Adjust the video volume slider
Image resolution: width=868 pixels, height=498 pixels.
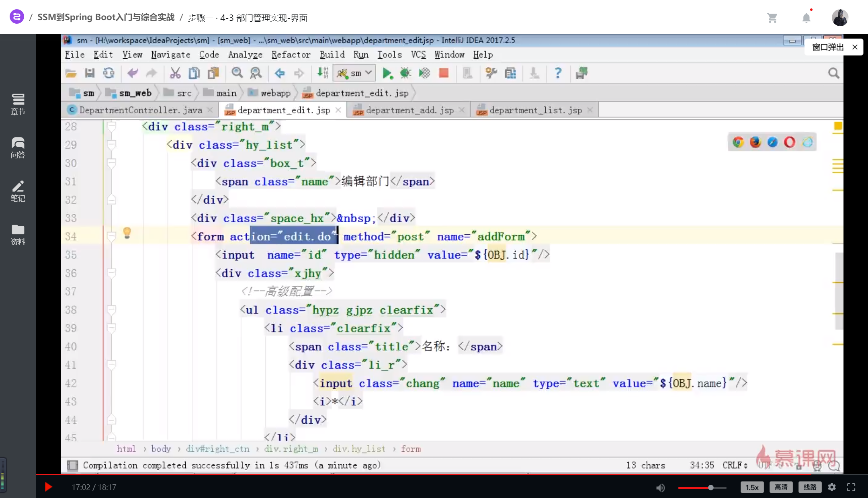point(702,488)
